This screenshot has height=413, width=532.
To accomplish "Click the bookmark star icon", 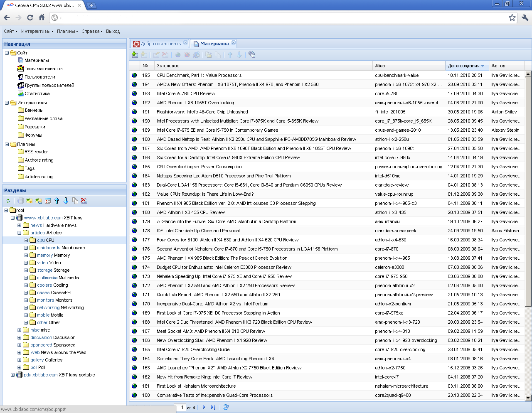I will [x=512, y=17].
